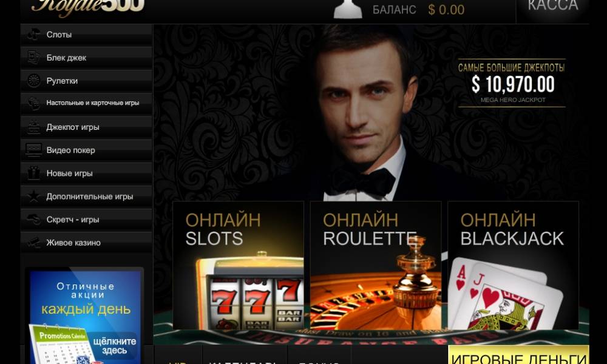Screen dimensions: 607x364
Task: Click the player avatar icon near БАЛАНС
Action: point(348,9)
